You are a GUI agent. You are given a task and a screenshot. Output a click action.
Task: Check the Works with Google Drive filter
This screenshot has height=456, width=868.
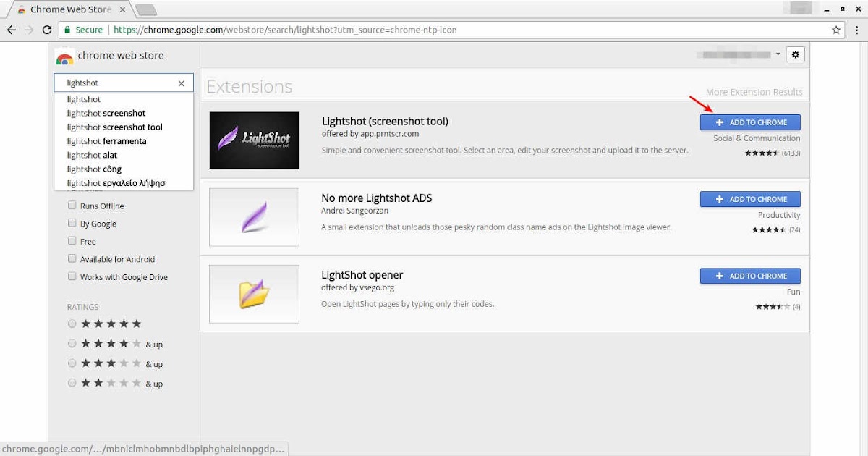click(x=72, y=276)
